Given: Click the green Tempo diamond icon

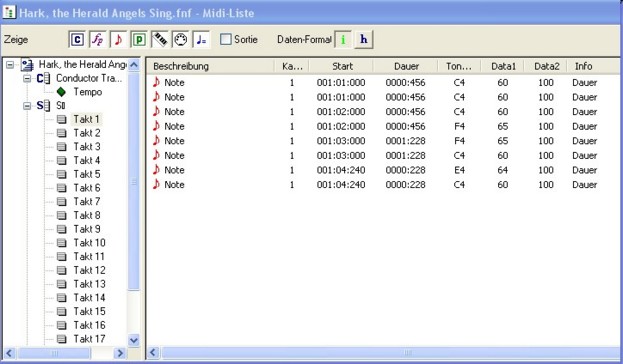Looking at the screenshot, I should pyautogui.click(x=61, y=92).
